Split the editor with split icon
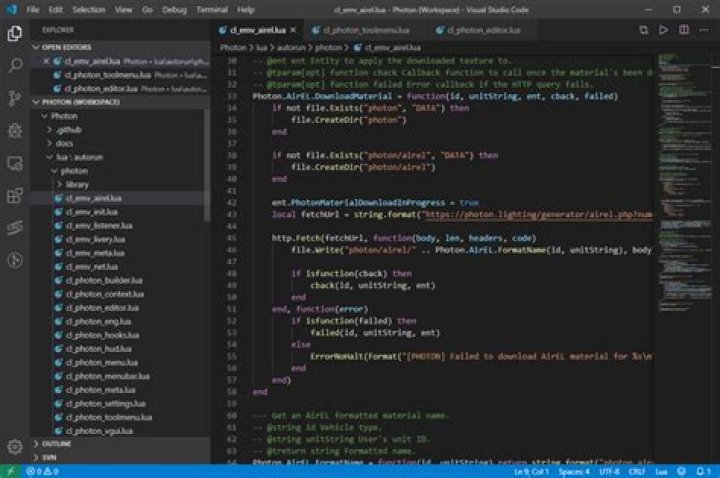Image resolution: width=720 pixels, height=478 pixels. (684, 30)
